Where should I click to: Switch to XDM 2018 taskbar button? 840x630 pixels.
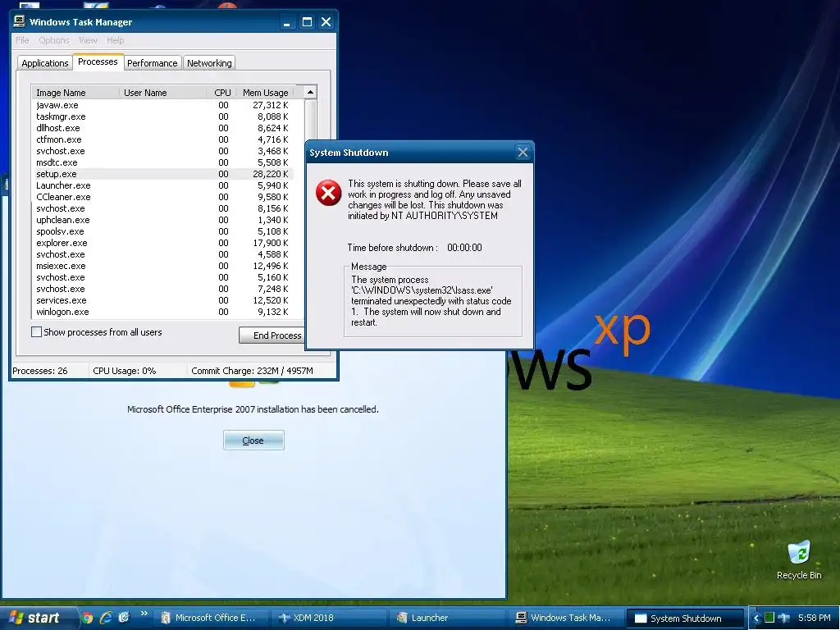point(326,618)
